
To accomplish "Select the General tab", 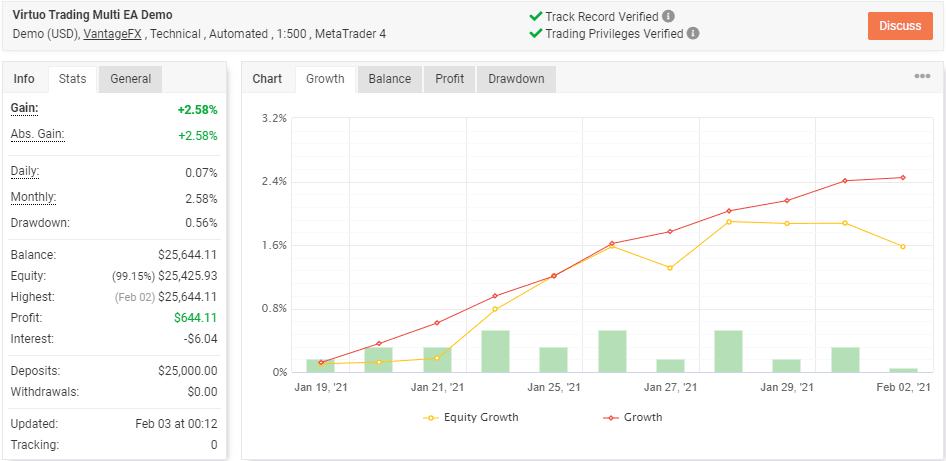I will click(131, 79).
